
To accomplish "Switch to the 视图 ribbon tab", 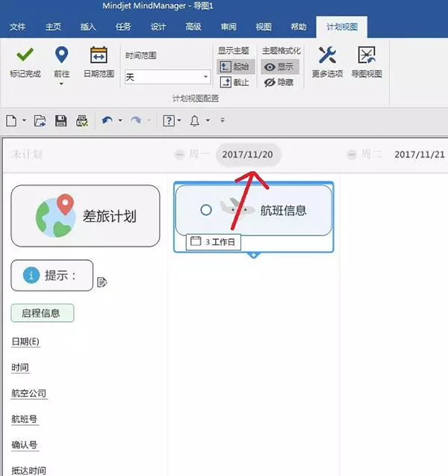I will (x=264, y=27).
